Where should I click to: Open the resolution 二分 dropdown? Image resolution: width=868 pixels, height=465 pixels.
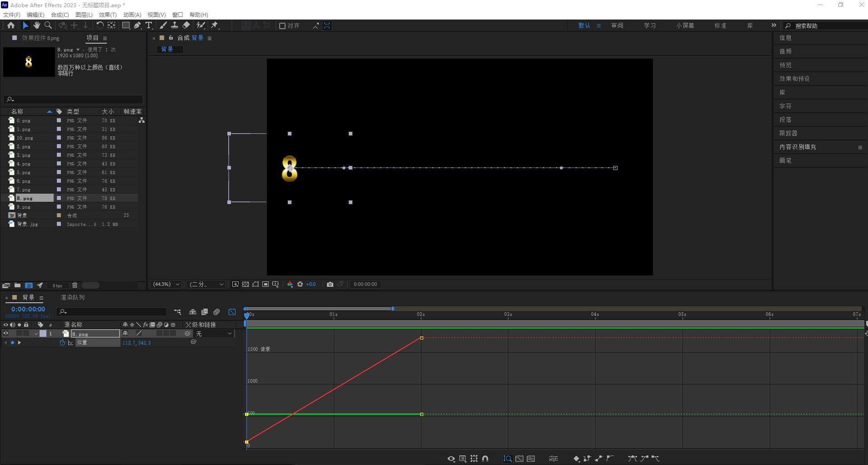207,284
